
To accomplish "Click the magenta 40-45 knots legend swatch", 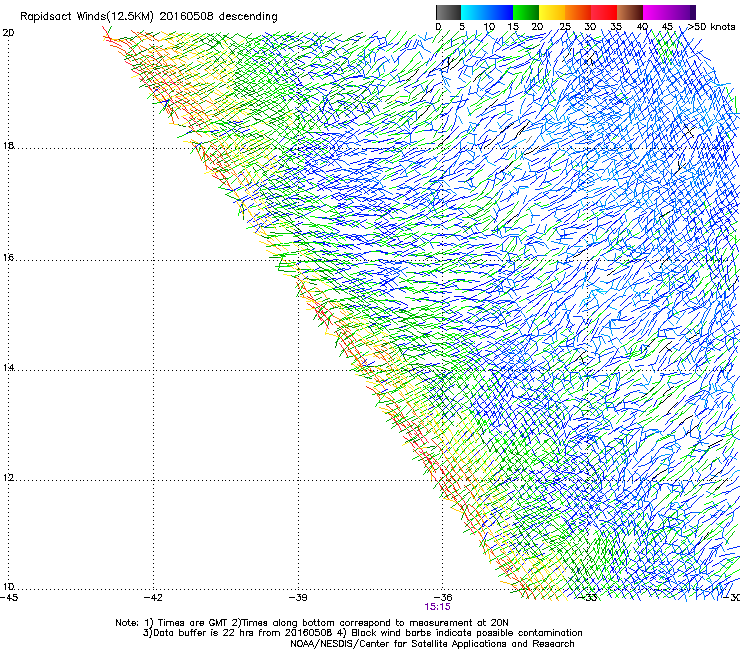I will click(656, 12).
